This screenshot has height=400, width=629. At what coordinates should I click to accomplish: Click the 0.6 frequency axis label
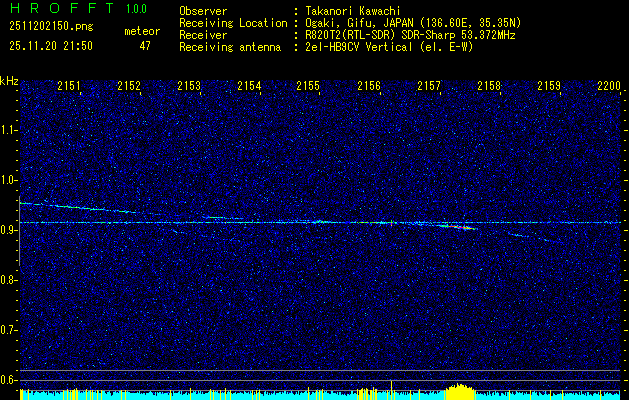tap(9, 380)
